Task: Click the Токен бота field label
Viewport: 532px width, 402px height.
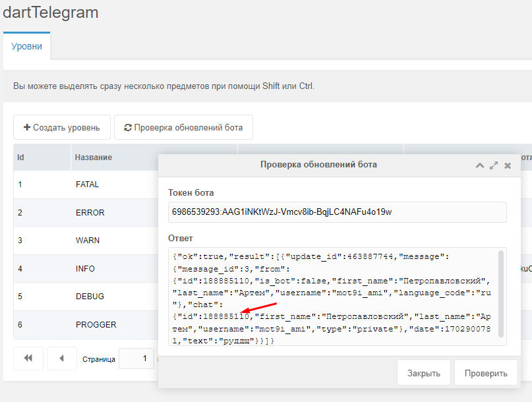Action: 191,192
